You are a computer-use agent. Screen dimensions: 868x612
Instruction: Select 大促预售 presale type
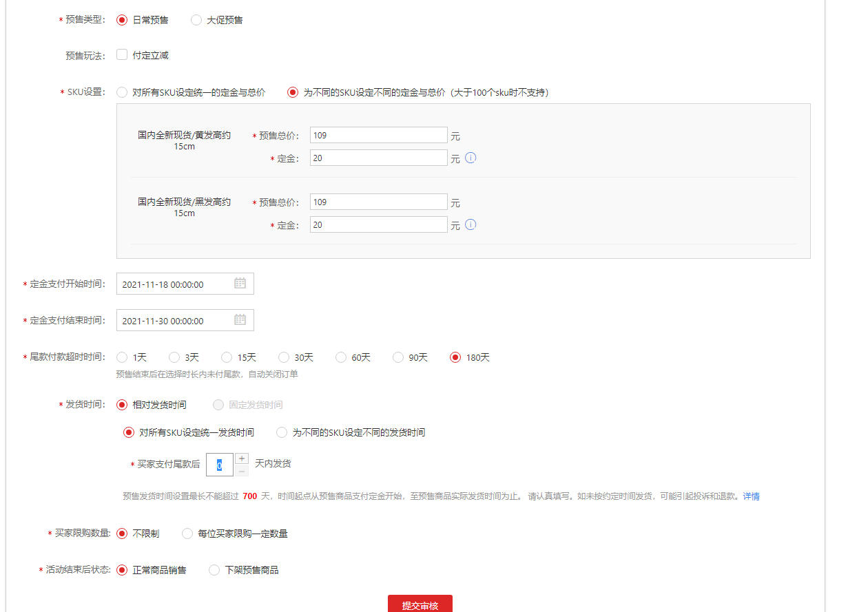196,20
